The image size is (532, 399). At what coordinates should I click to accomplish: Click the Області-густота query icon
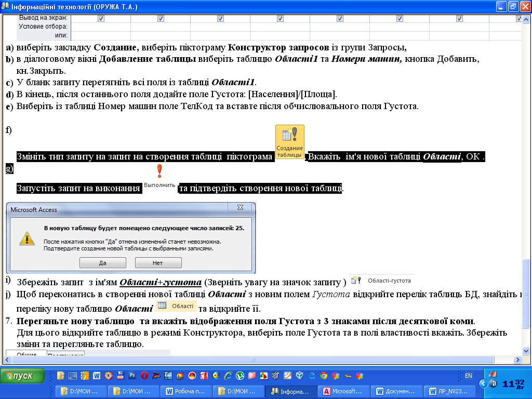355,280
